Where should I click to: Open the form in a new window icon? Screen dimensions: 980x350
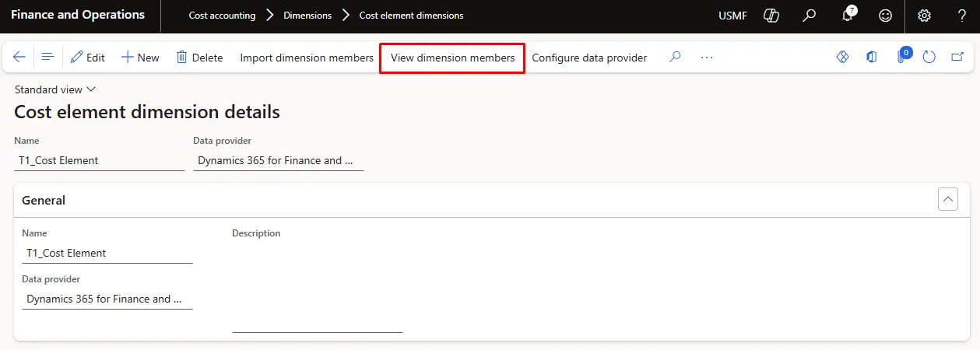(x=957, y=57)
